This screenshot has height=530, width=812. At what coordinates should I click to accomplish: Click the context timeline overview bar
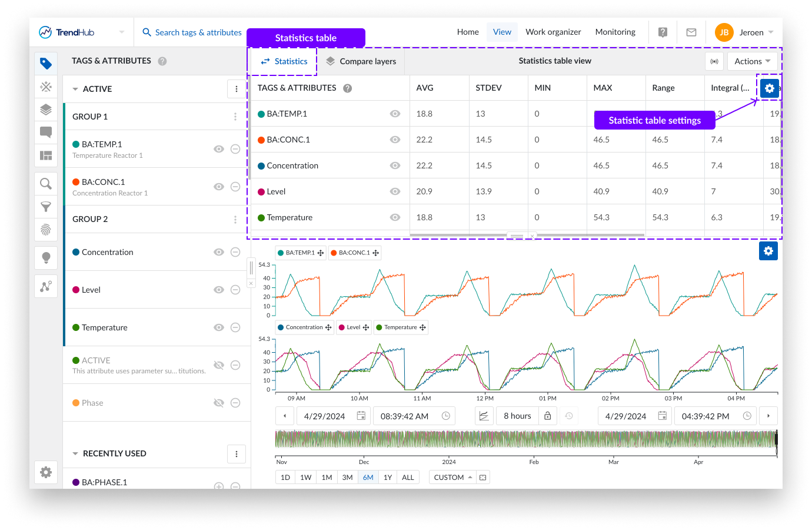pos(525,439)
